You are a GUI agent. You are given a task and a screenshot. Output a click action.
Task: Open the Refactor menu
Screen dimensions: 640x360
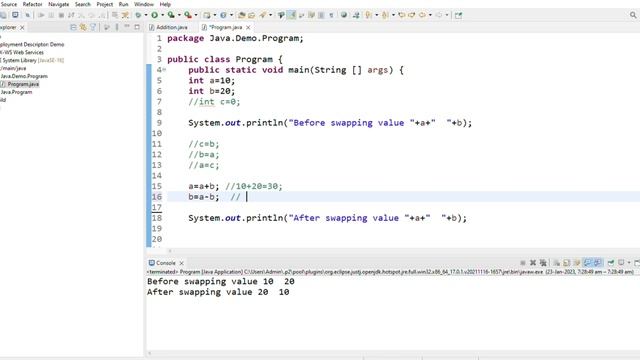click(33, 4)
